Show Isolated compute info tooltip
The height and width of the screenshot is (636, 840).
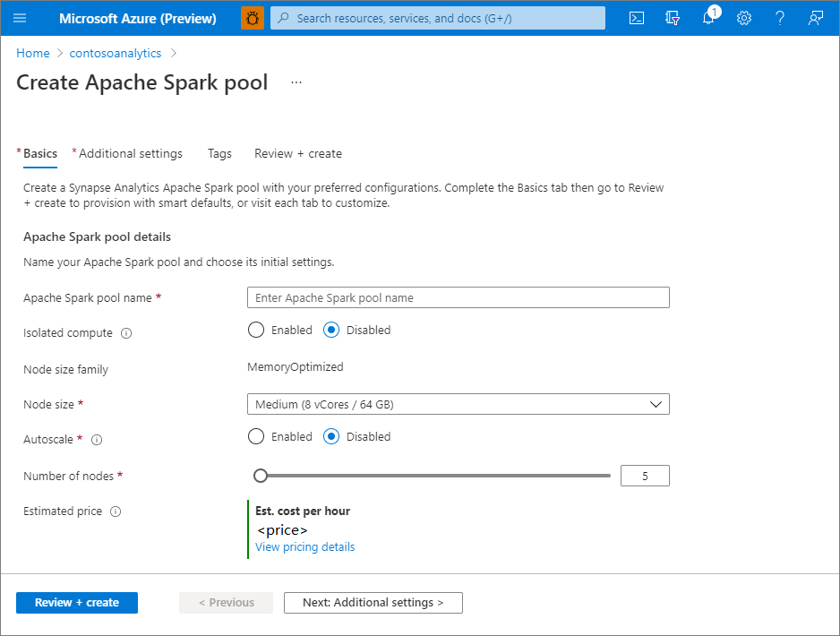(126, 333)
